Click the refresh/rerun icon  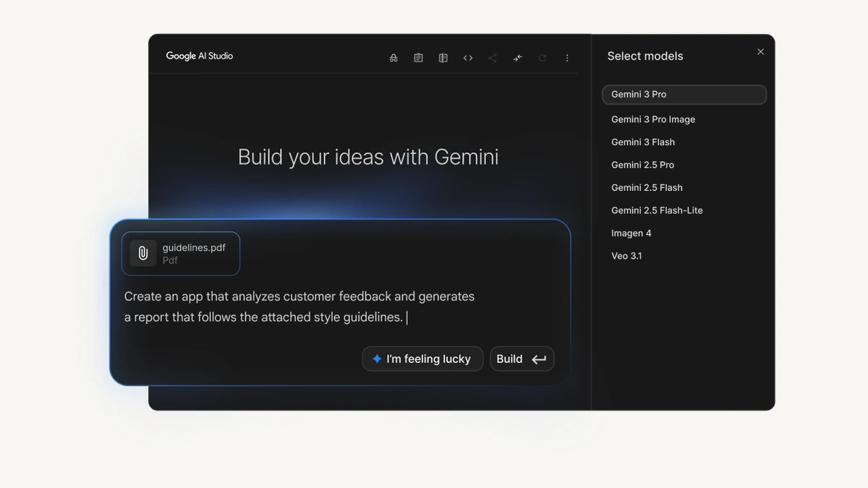point(542,58)
